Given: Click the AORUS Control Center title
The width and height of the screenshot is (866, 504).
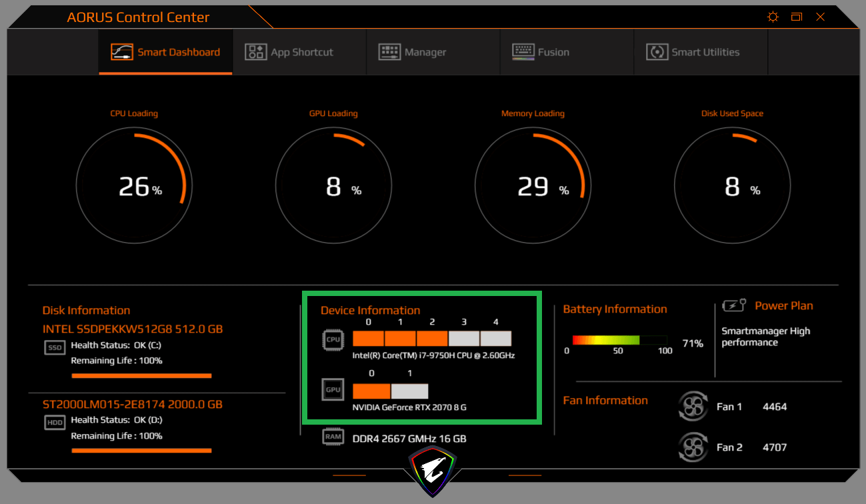Looking at the screenshot, I should coord(138,17).
